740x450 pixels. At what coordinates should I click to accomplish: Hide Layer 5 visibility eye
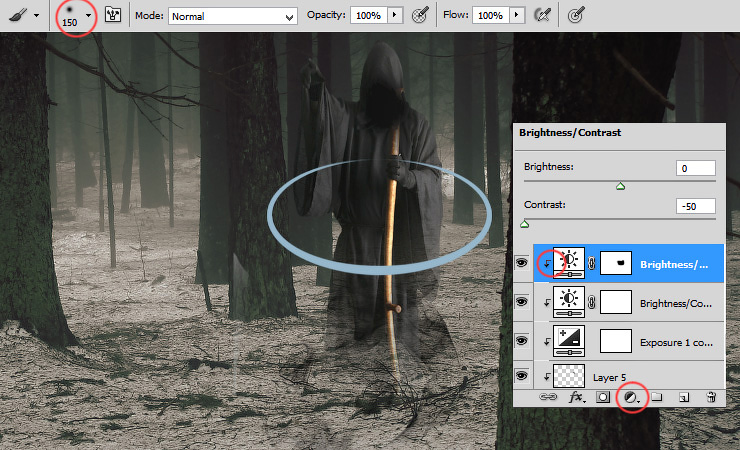click(521, 375)
